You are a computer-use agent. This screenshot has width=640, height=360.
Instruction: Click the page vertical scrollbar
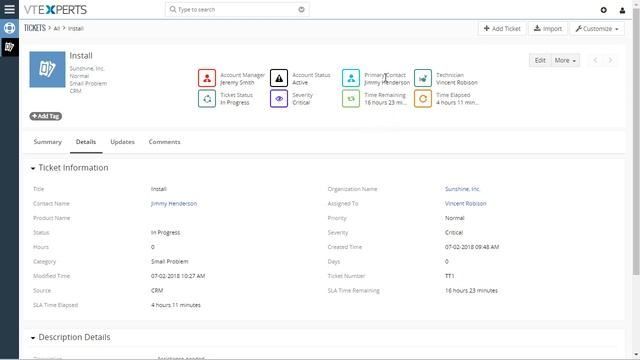636,143
